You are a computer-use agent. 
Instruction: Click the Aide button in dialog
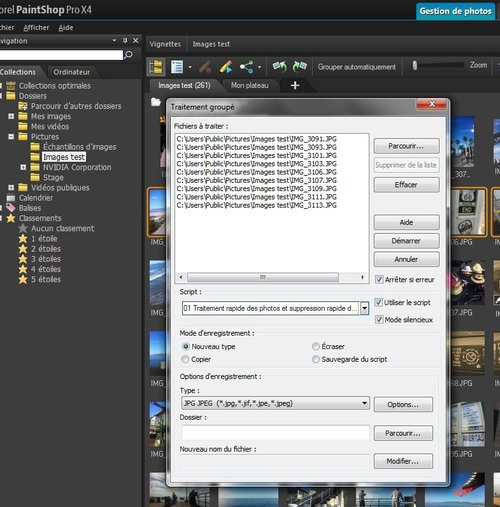406,222
